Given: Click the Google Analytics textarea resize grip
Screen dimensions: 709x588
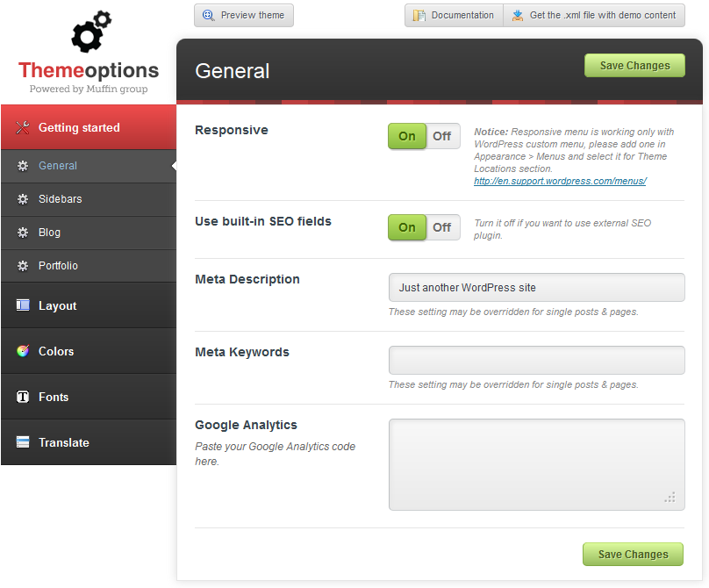Looking at the screenshot, I should (670, 497).
